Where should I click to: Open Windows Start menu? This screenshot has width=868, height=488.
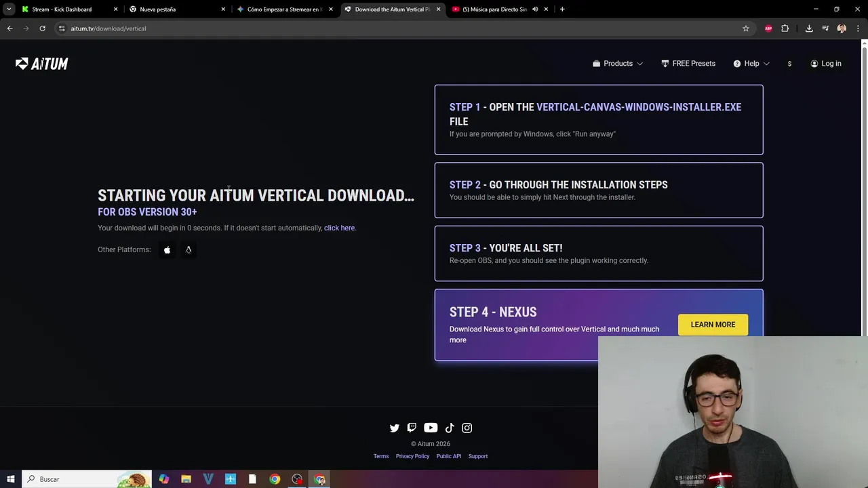click(x=11, y=479)
